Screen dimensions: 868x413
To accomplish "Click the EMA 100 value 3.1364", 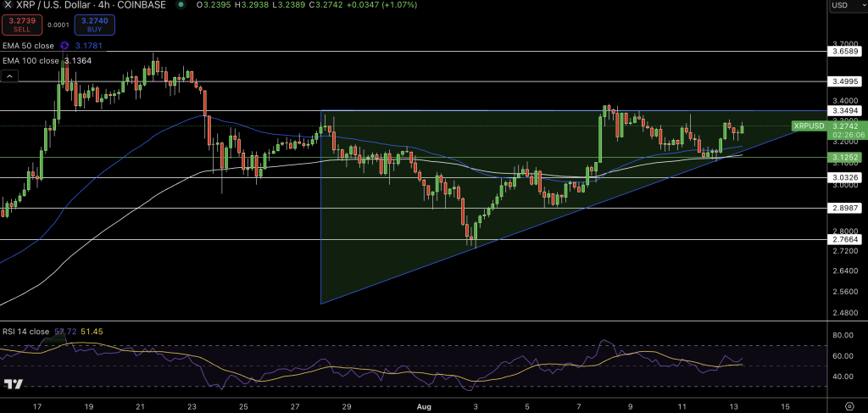I will point(77,61).
